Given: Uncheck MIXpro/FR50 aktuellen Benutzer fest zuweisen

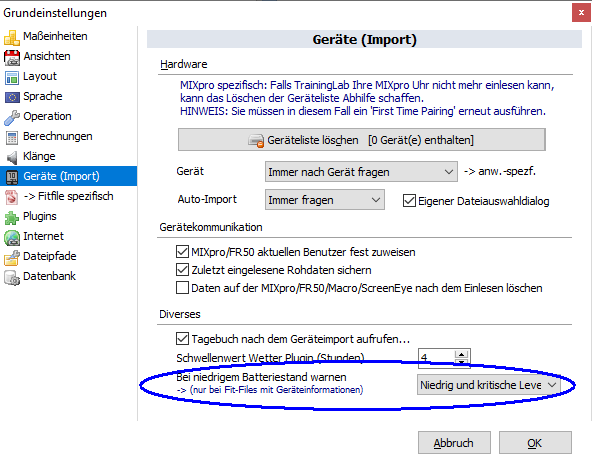Looking at the screenshot, I should click(182, 252).
